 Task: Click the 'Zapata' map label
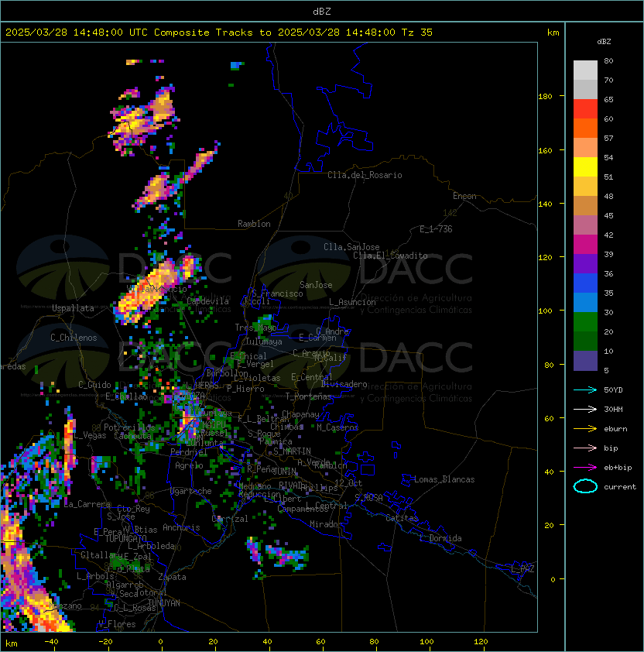pyautogui.click(x=172, y=577)
